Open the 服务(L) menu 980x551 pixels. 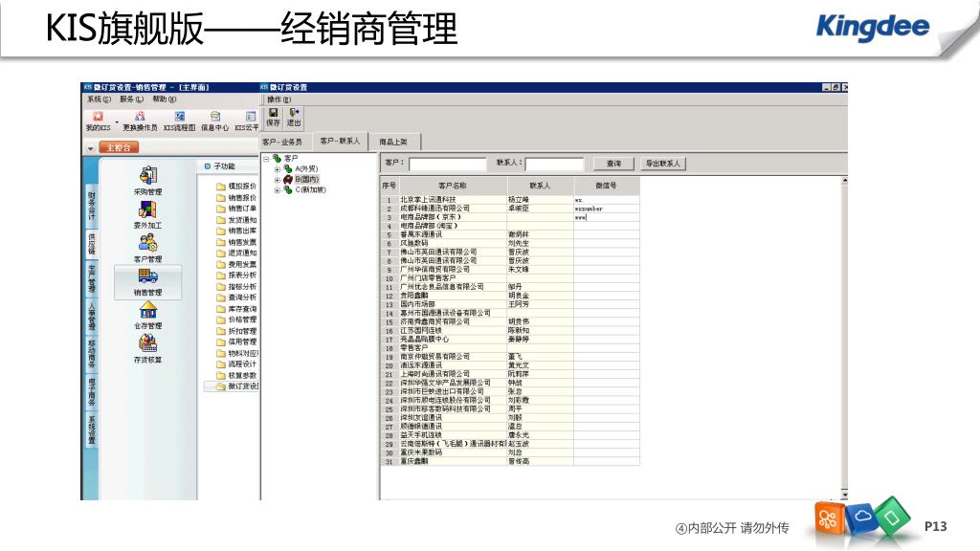131,99
